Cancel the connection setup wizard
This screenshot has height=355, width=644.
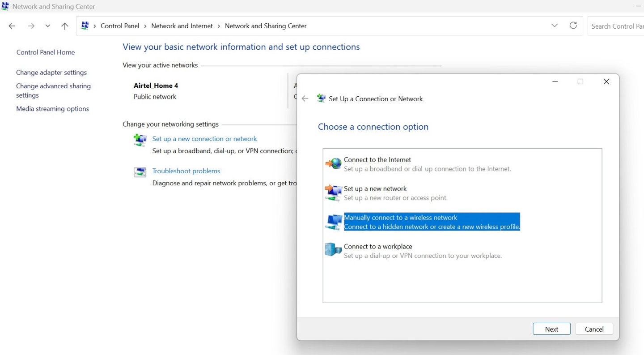(x=594, y=329)
